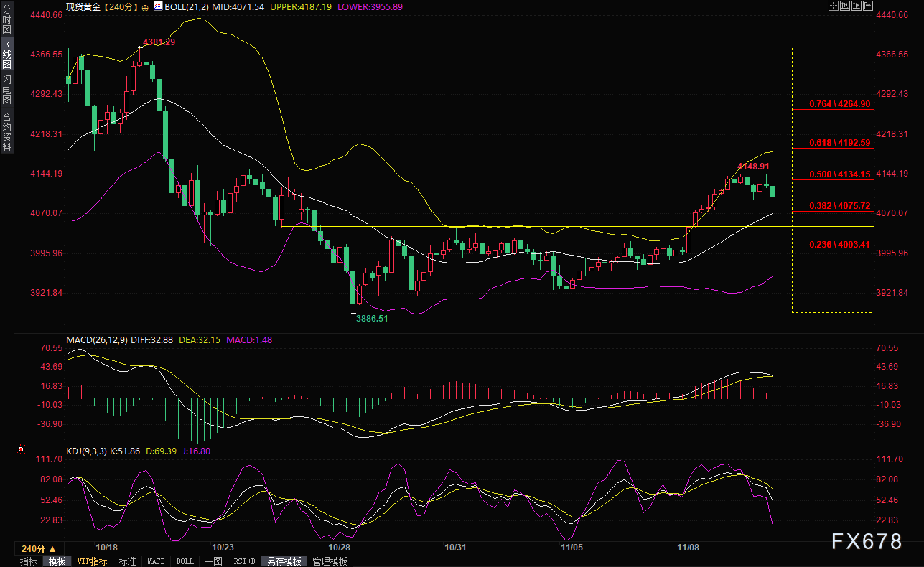This screenshot has width=924, height=567.
Task: Click the circular icon after 现货黄金【240分】
Action: pyautogui.click(x=146, y=6)
